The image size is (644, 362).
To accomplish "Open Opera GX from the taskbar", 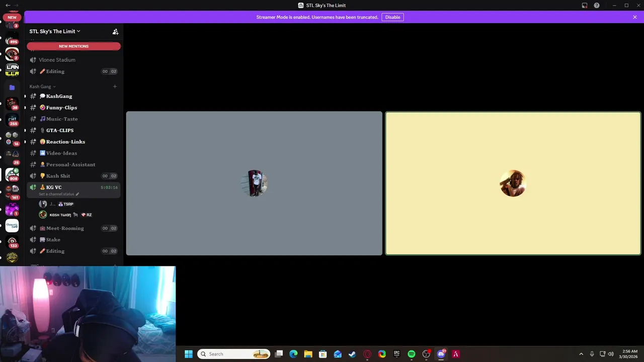I will 367,354.
